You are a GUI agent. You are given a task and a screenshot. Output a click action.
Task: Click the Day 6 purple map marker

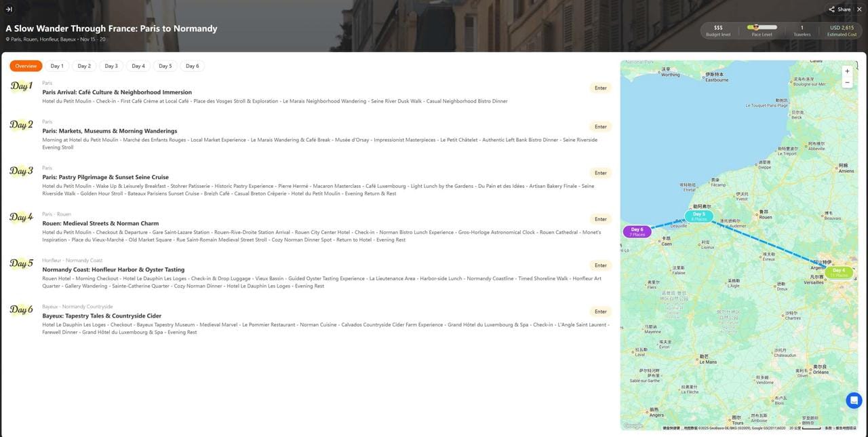click(637, 232)
